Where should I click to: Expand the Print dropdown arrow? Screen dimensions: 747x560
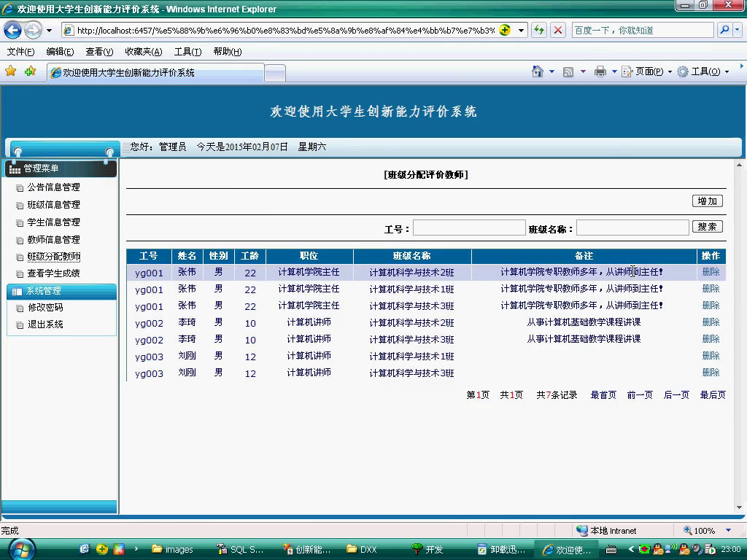tap(614, 72)
